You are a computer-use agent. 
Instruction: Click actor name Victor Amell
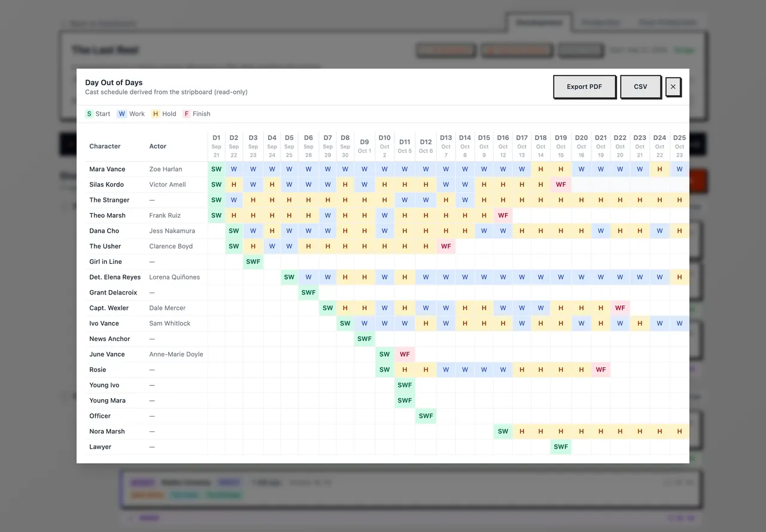tap(168, 185)
